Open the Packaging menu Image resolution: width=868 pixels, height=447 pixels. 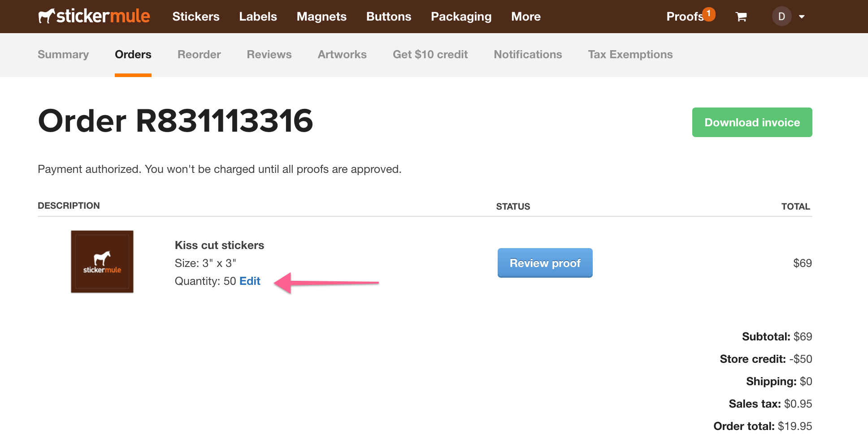pyautogui.click(x=461, y=17)
